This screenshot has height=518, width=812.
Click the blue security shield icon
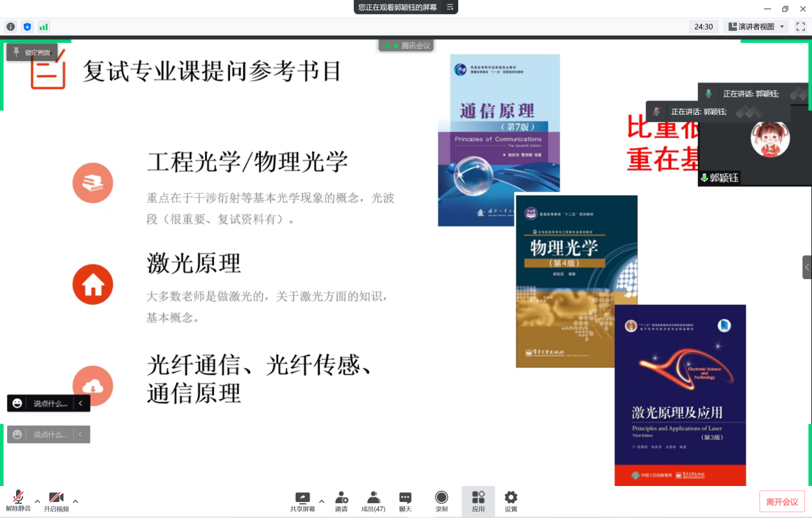27,26
